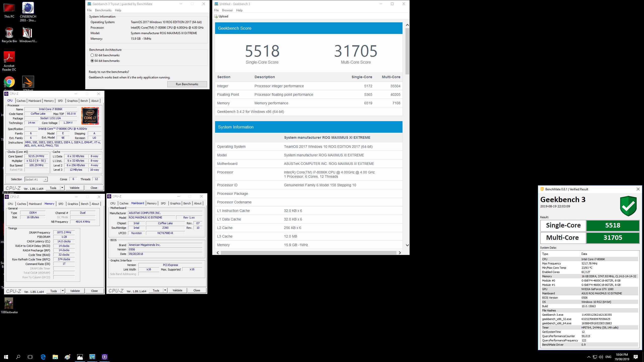Screen dimensions: 644x362
Task: Click the BenchMate verified shield icon
Action: (628, 206)
